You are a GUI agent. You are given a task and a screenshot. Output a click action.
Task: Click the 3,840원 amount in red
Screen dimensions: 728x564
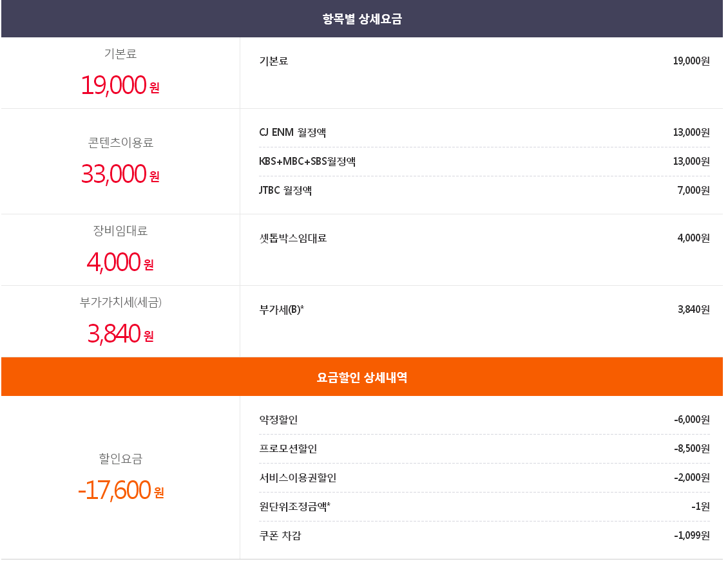pyautogui.click(x=120, y=334)
